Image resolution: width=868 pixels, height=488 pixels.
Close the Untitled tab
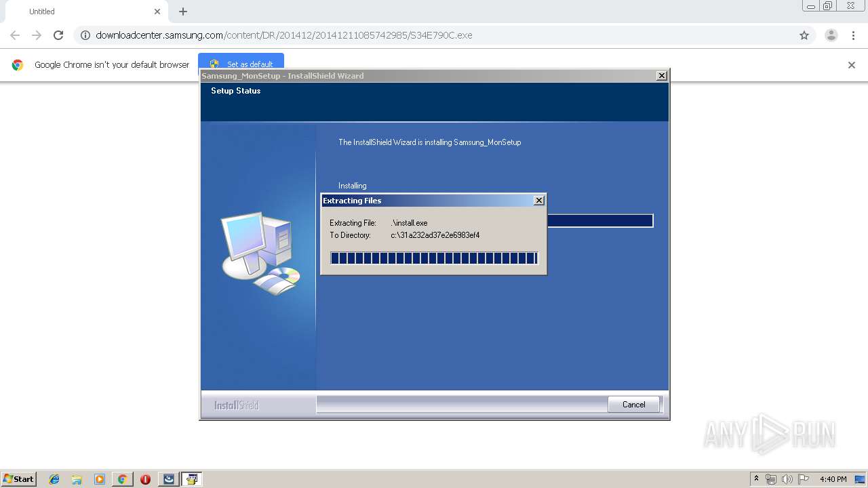point(157,12)
